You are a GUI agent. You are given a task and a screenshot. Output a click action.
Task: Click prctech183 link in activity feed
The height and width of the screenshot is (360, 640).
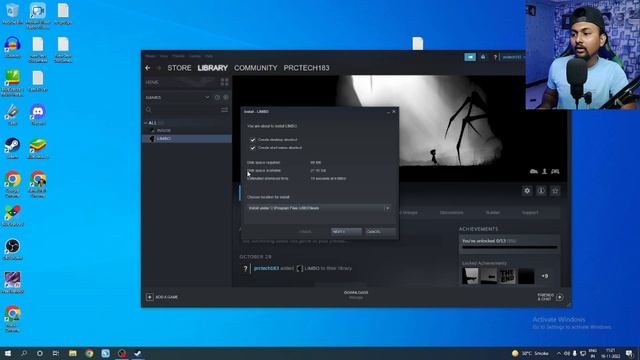click(x=266, y=268)
